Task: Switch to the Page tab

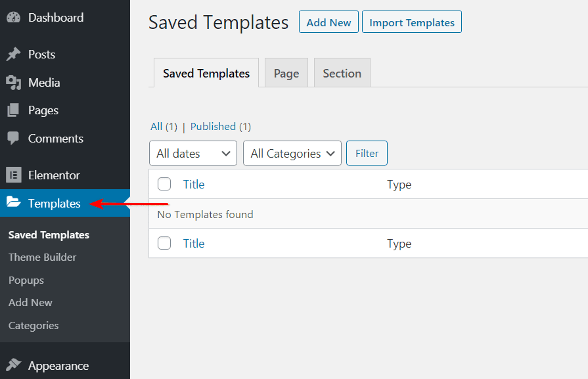Action: pos(286,72)
